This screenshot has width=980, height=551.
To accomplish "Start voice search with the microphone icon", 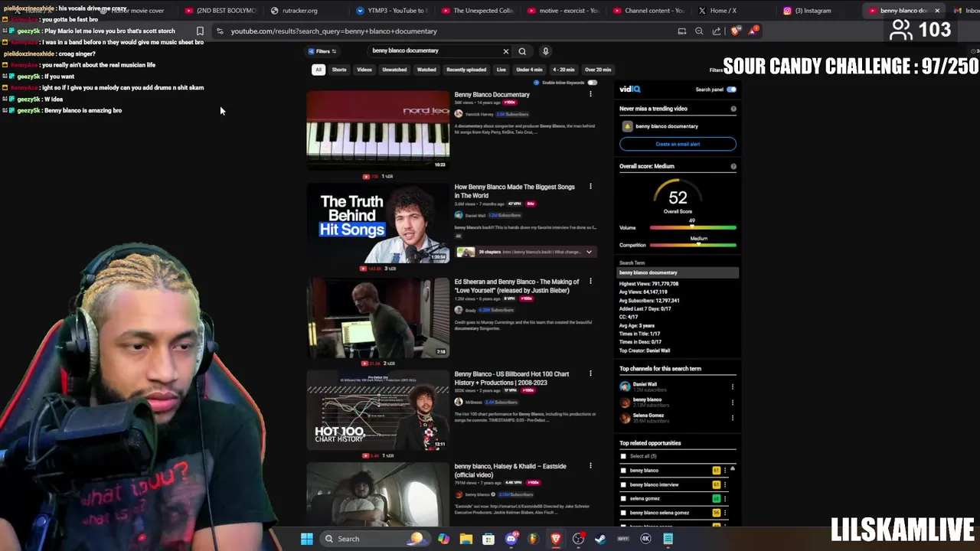I will (545, 51).
